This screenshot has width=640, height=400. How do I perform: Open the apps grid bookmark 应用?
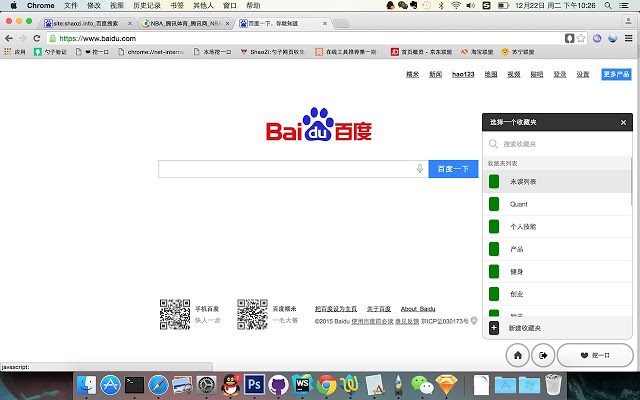pyautogui.click(x=15, y=52)
